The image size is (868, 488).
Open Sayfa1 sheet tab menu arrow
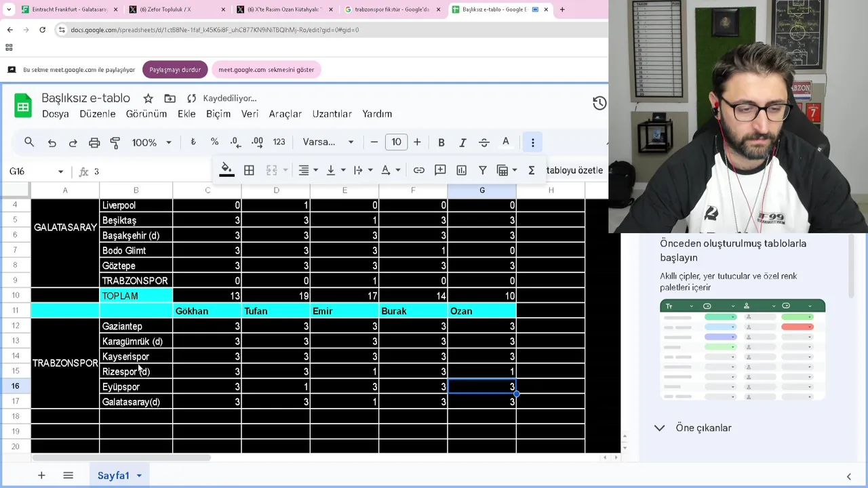point(139,476)
